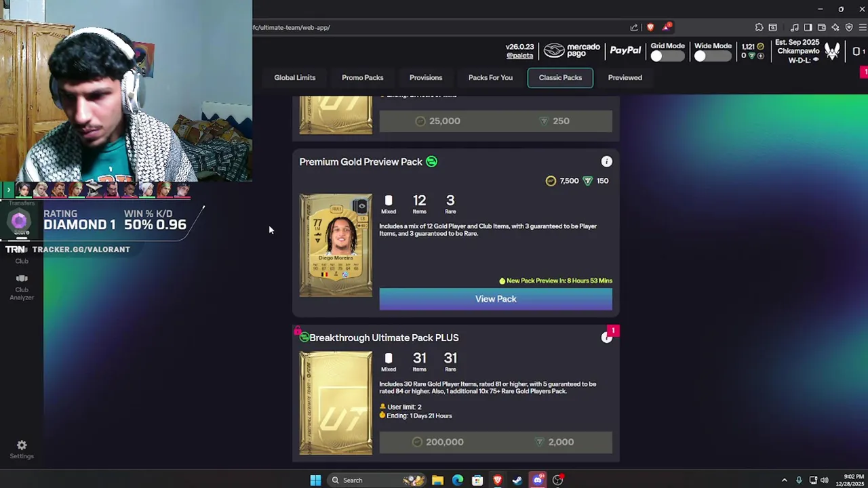Open Steam from the taskbar
The height and width of the screenshot is (488, 868).
[517, 480]
